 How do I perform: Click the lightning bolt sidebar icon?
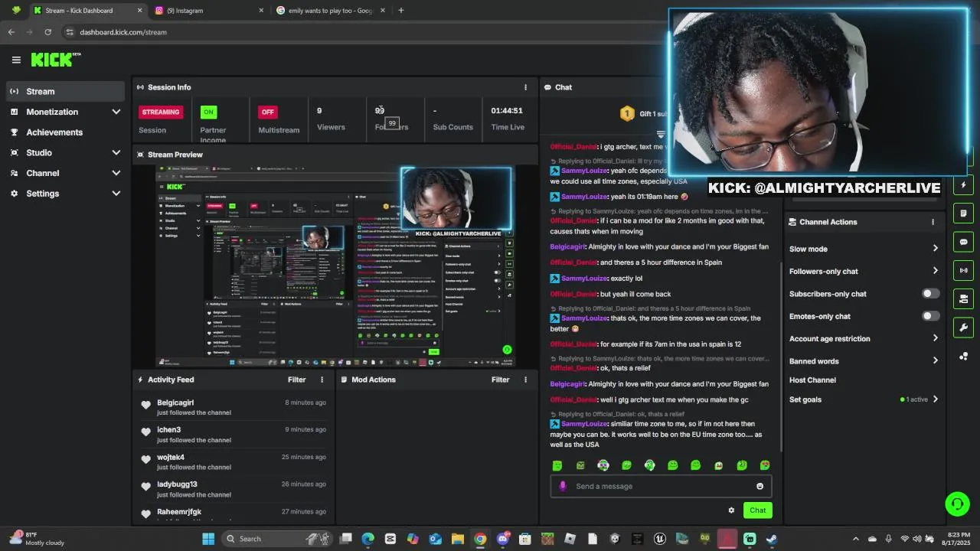tap(963, 185)
